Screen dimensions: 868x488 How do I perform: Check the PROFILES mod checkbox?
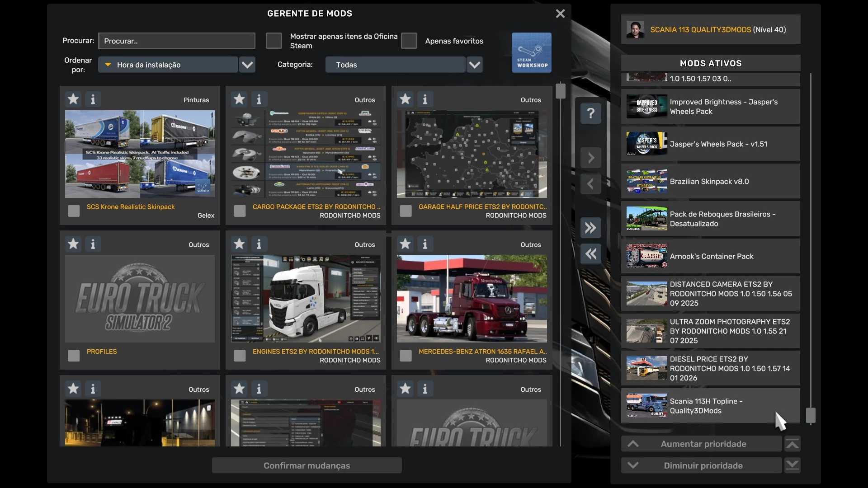(74, 356)
